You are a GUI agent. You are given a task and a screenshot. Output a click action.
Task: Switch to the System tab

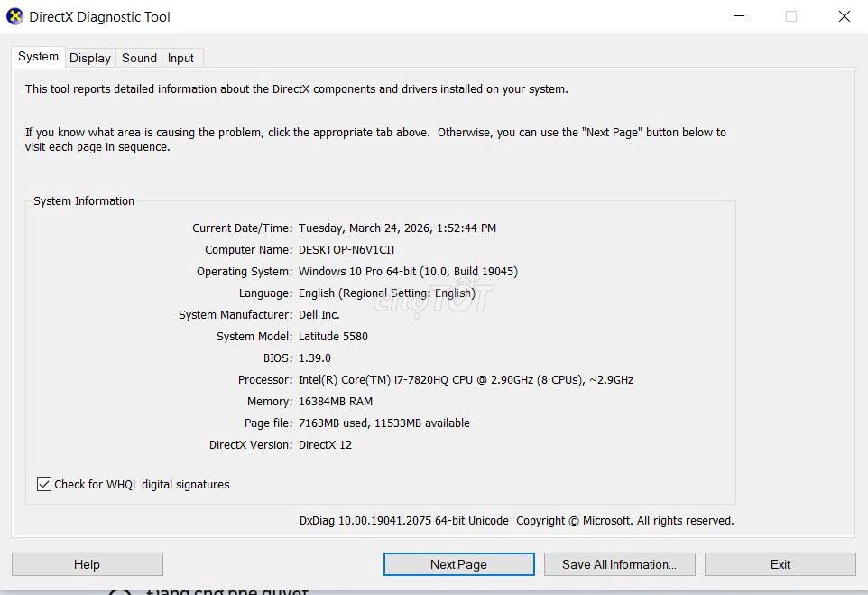pyautogui.click(x=38, y=57)
